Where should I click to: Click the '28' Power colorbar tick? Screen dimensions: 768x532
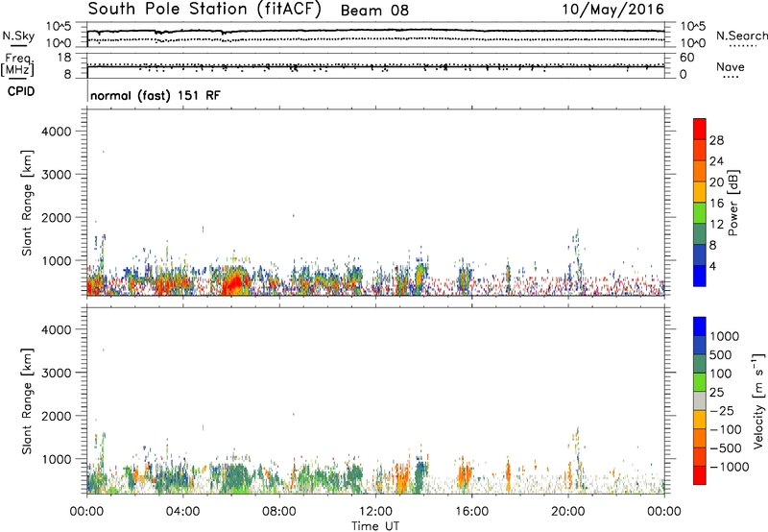(716, 140)
